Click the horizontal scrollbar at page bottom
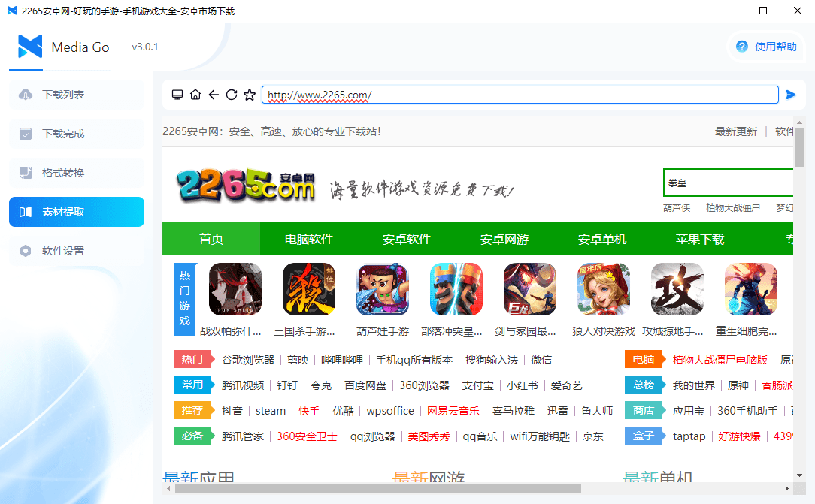 point(376,489)
